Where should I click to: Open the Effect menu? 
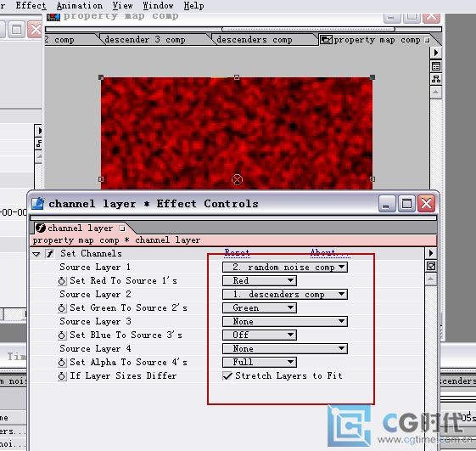pos(31,5)
